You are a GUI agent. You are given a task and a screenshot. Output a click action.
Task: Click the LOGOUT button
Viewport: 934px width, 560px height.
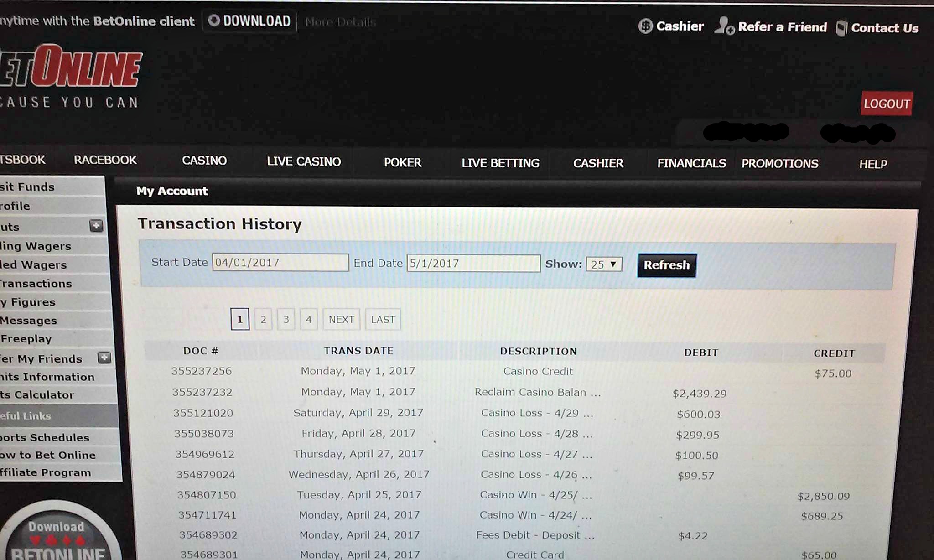(x=888, y=104)
